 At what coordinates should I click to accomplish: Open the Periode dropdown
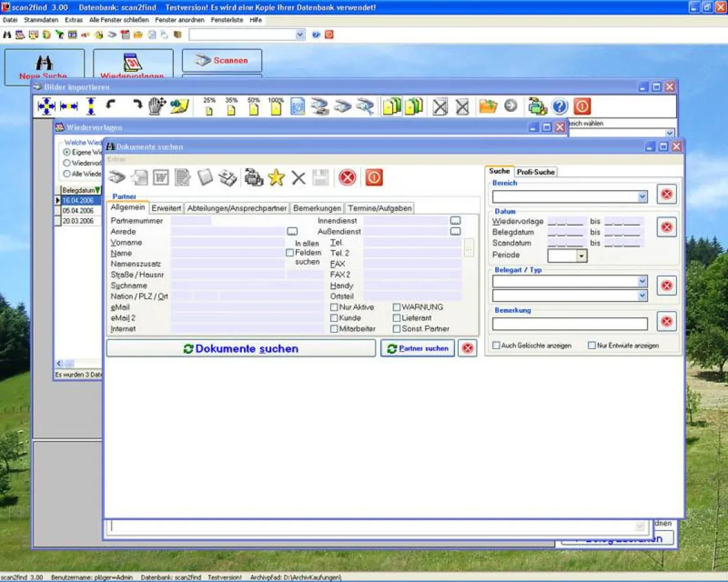click(582, 255)
